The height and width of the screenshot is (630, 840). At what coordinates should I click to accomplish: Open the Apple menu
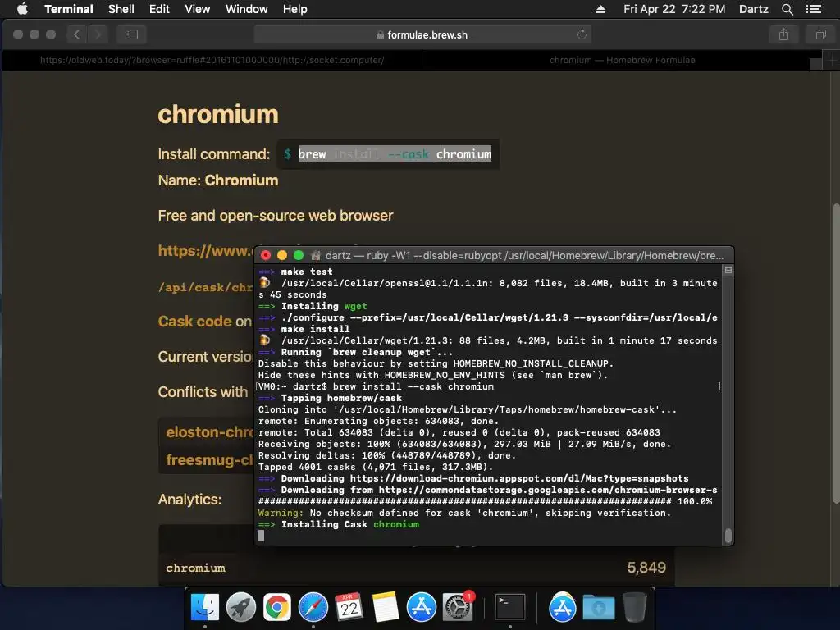tap(22, 9)
